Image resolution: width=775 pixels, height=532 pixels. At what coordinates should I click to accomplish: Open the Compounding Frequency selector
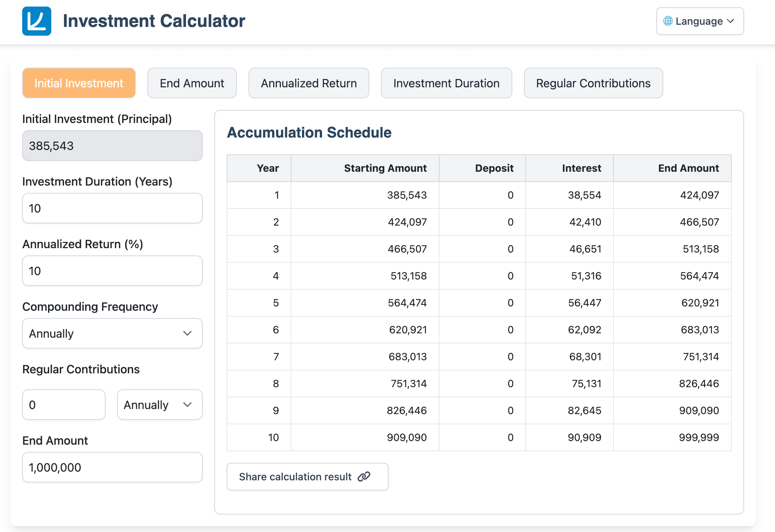112,333
